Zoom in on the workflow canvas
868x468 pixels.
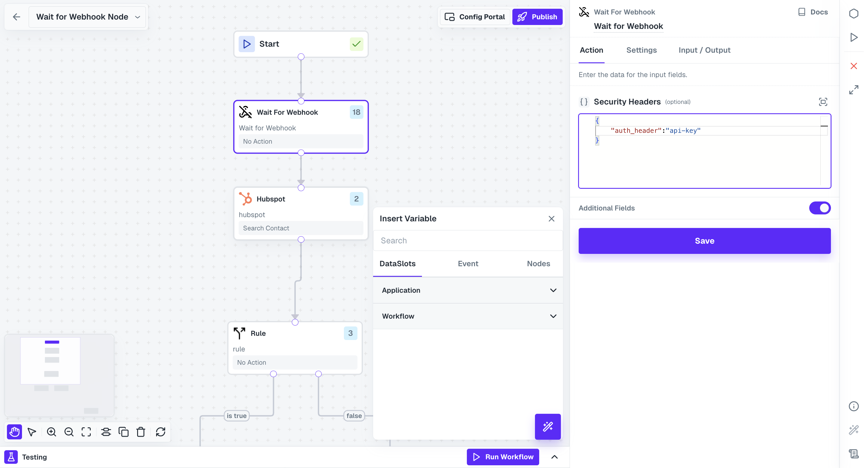(51, 432)
